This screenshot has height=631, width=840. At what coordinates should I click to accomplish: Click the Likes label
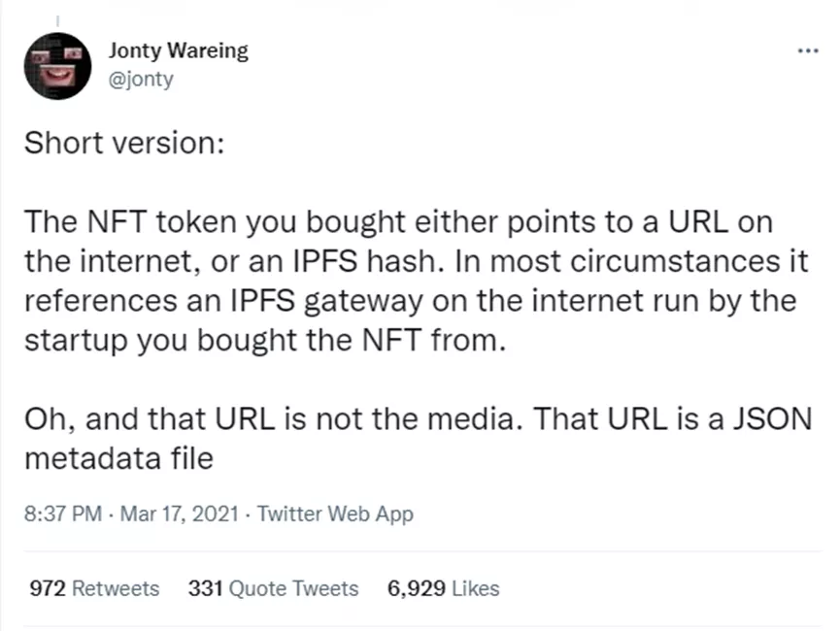[474, 588]
